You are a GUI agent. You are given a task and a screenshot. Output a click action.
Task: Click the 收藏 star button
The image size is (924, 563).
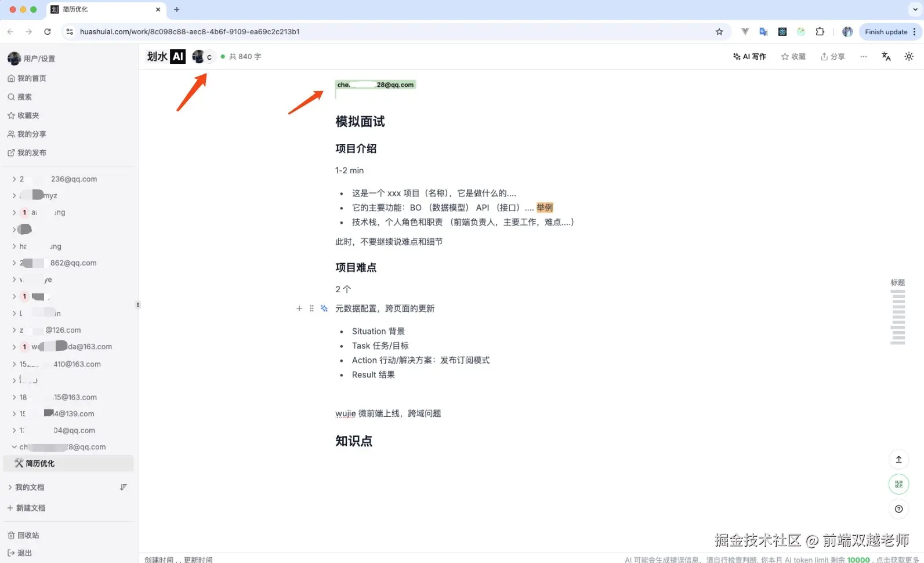pos(793,56)
